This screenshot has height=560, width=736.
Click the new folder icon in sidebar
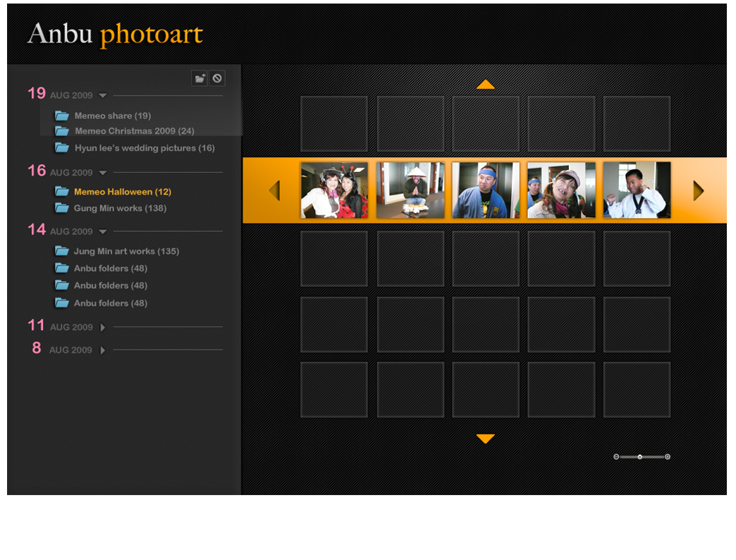(200, 78)
